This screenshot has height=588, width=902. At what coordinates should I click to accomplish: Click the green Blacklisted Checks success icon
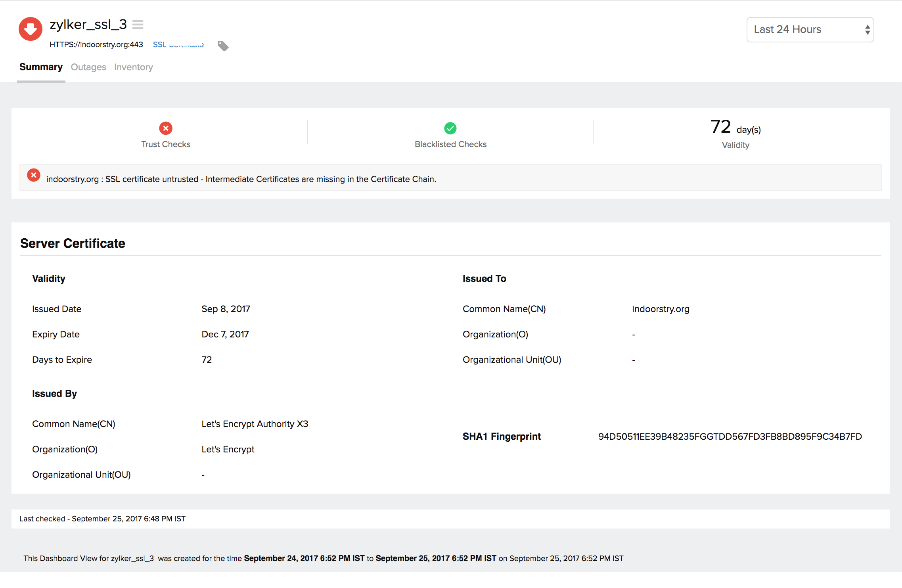(x=450, y=128)
